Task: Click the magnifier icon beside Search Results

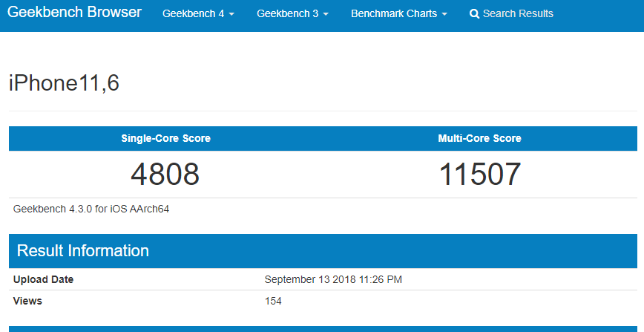Action: click(474, 14)
